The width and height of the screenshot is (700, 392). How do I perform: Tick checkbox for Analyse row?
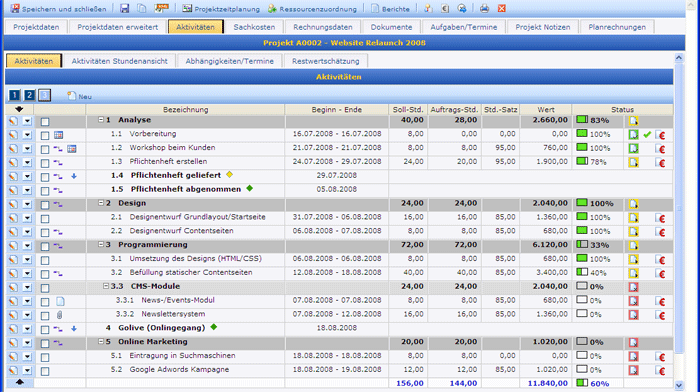[x=45, y=121]
